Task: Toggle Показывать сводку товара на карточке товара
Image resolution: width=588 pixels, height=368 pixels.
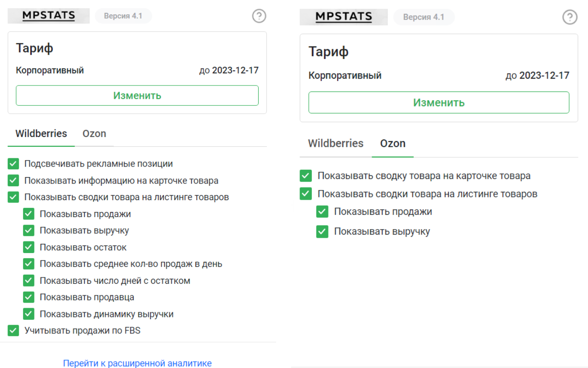Action: click(306, 176)
